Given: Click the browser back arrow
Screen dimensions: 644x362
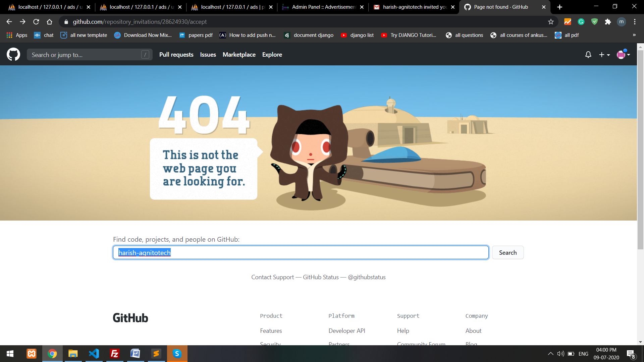Looking at the screenshot, I should [x=9, y=22].
